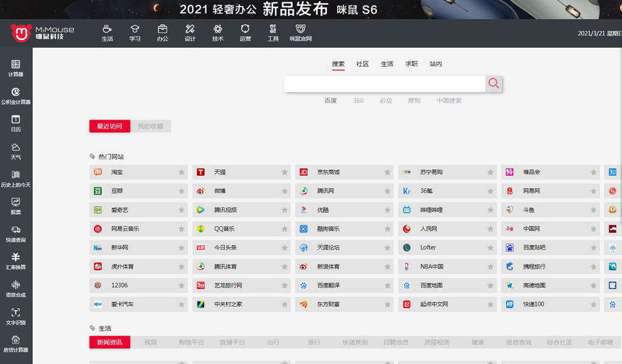The image size is (622, 364).
Task: Open the 计算器 calculator tool in sidebar
Action: pyautogui.click(x=15, y=68)
